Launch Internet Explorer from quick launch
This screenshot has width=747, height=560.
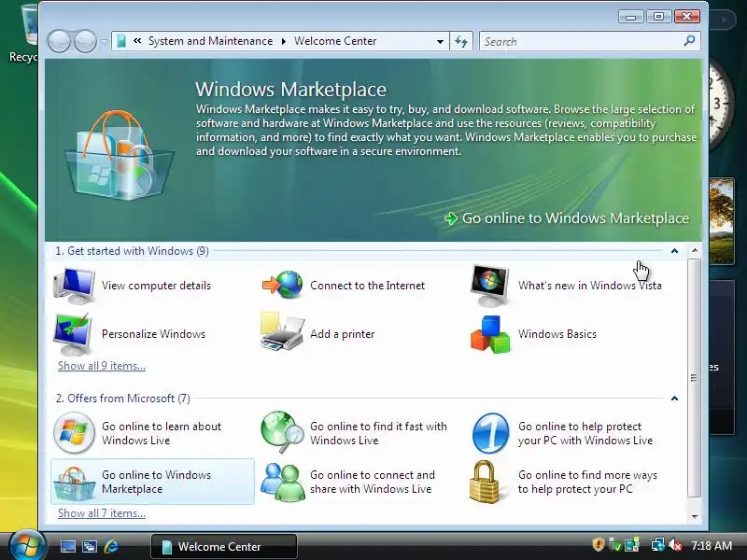[111, 546]
